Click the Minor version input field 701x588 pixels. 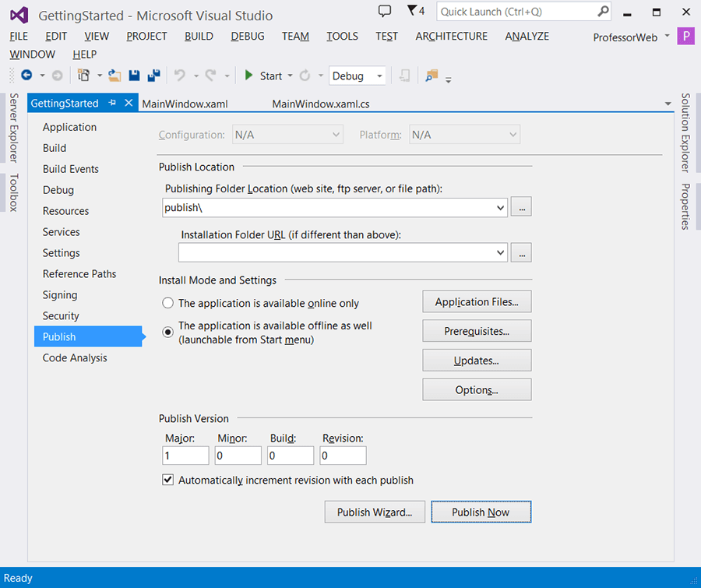point(238,456)
